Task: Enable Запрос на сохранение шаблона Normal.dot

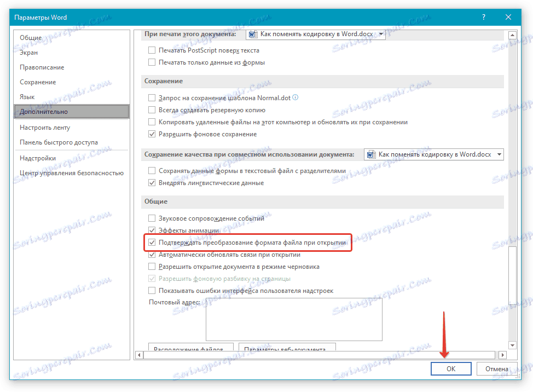Action: pyautogui.click(x=152, y=98)
